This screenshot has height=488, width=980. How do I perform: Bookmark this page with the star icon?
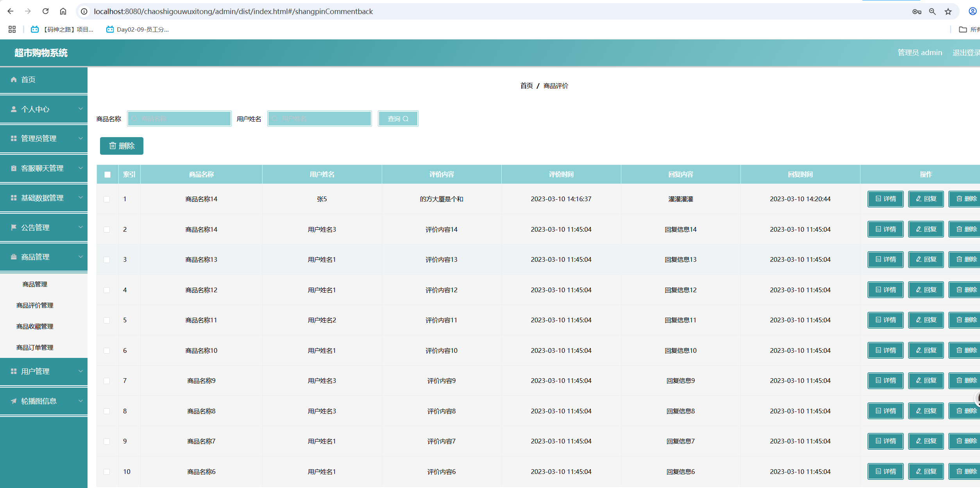[948, 11]
